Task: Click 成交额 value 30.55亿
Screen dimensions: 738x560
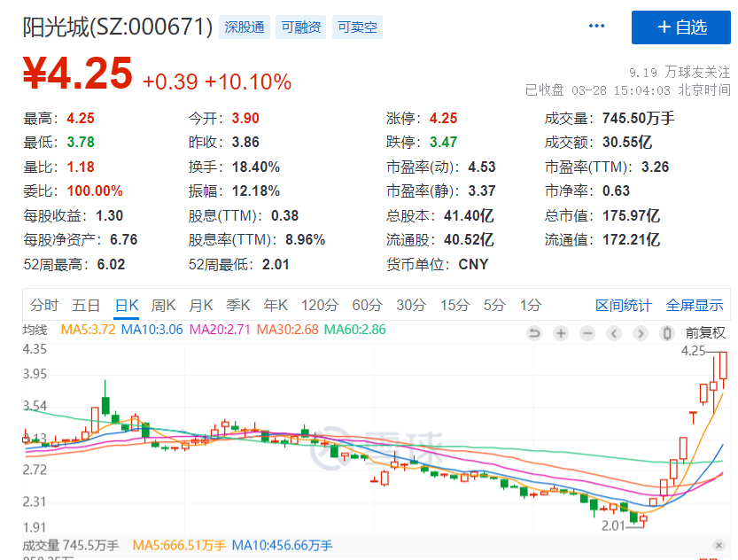Action: [627, 142]
